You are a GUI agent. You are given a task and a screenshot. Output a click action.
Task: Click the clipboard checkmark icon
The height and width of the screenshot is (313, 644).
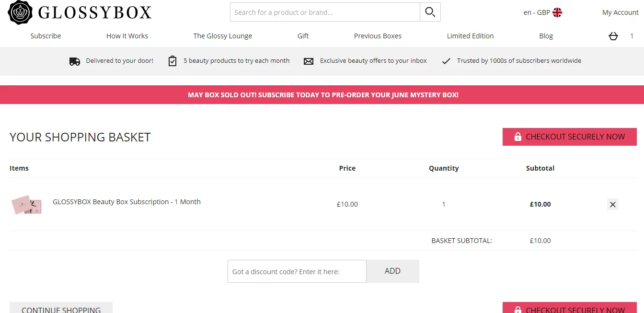tap(172, 61)
